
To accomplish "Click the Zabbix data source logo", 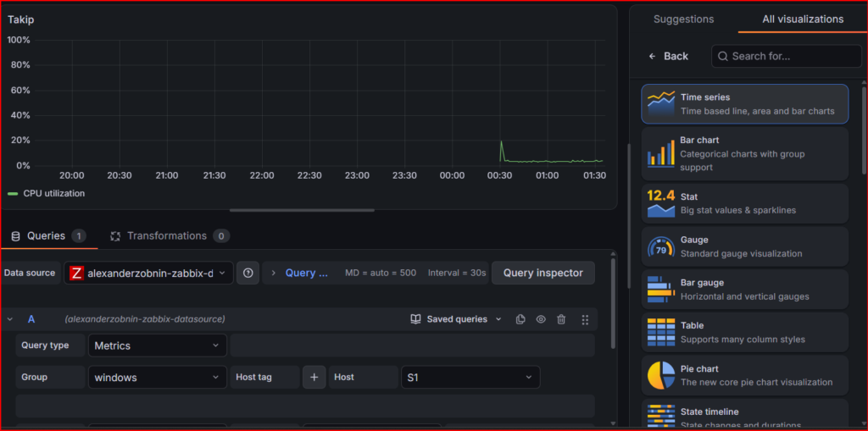I will click(77, 274).
